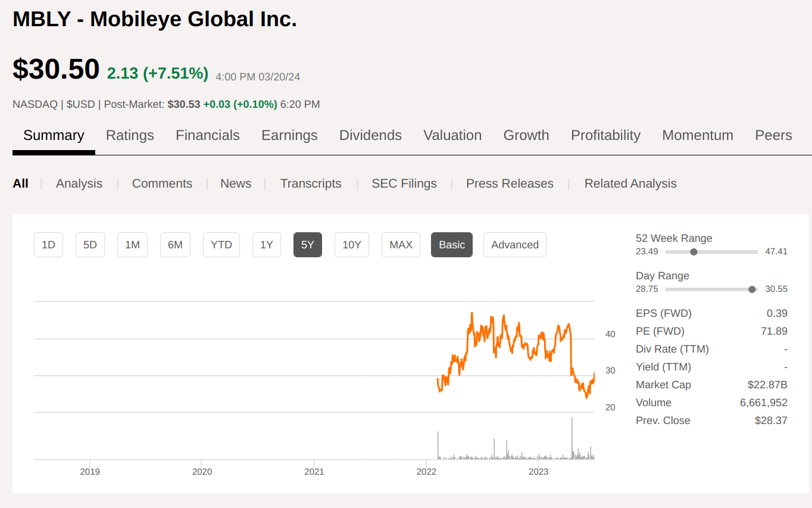Open the Financials tab
The width and height of the screenshot is (812, 508).
point(207,136)
